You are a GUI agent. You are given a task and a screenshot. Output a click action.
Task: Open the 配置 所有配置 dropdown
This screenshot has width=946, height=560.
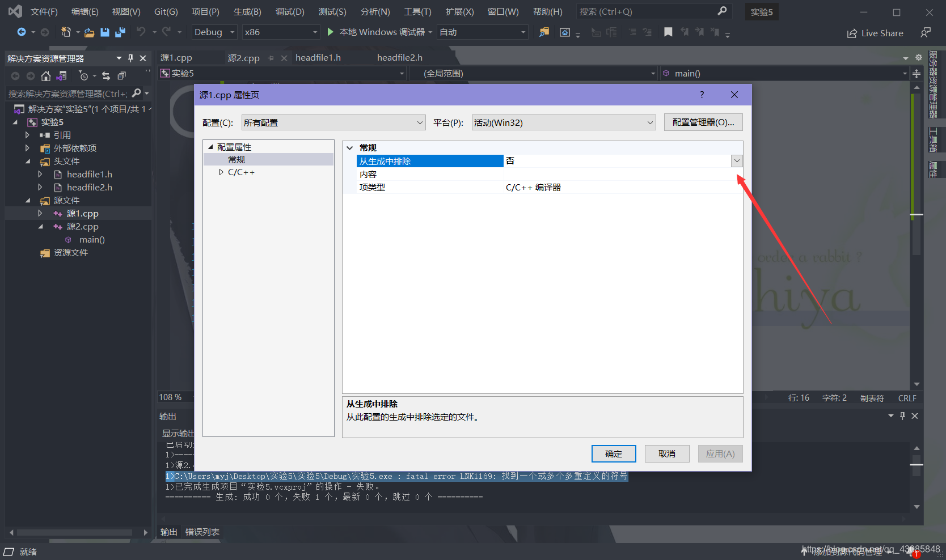[x=333, y=122]
